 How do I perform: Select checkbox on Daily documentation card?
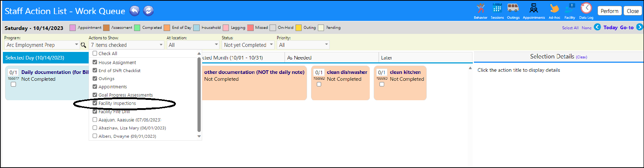(x=13, y=84)
